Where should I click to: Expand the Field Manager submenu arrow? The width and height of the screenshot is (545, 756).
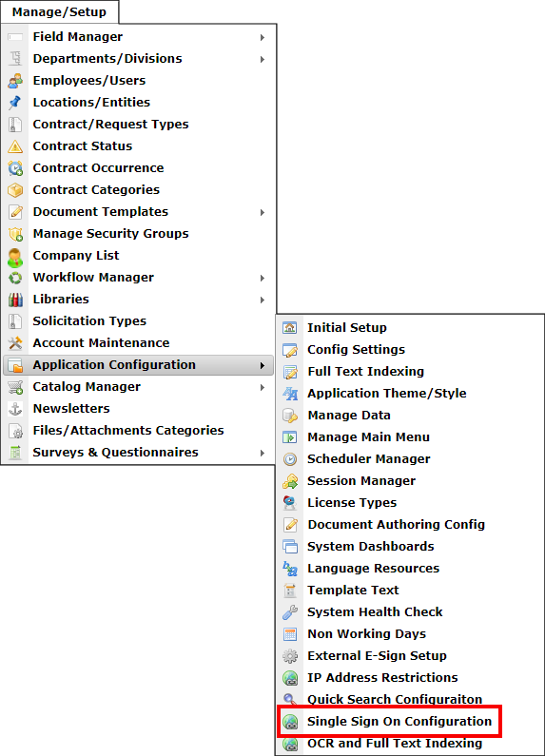click(x=263, y=37)
